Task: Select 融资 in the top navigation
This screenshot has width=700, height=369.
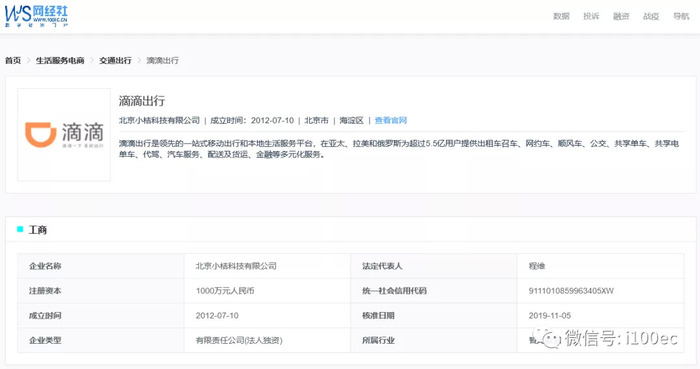Action: (x=621, y=17)
